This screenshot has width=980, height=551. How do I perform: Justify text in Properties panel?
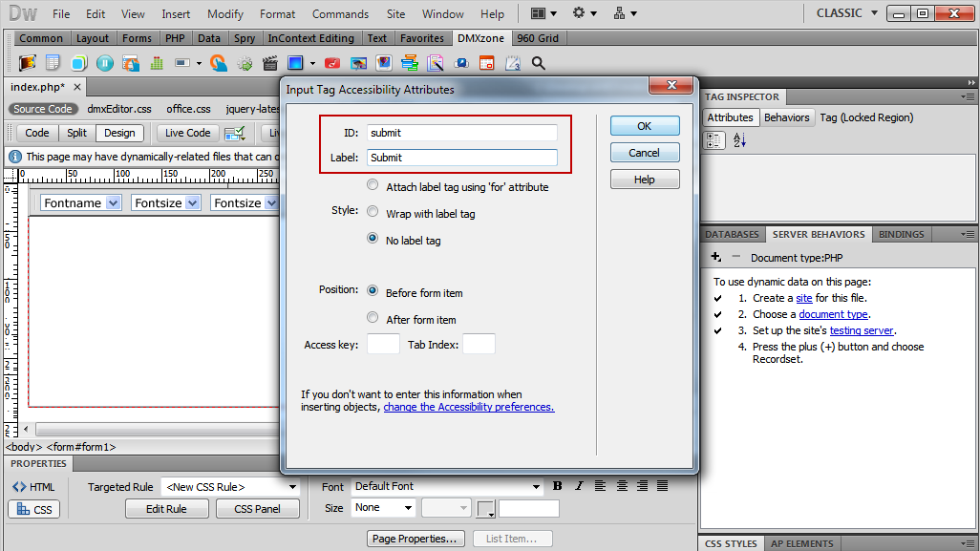(x=663, y=486)
